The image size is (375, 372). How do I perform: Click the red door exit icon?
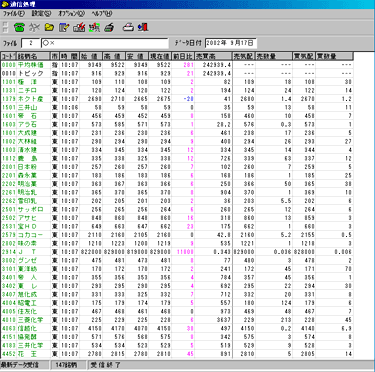click(143, 27)
